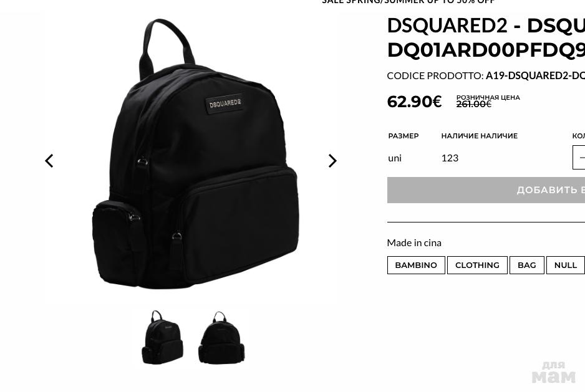Choose the uni size option
Image resolution: width=585 pixels, height=392 pixels.
(x=395, y=158)
